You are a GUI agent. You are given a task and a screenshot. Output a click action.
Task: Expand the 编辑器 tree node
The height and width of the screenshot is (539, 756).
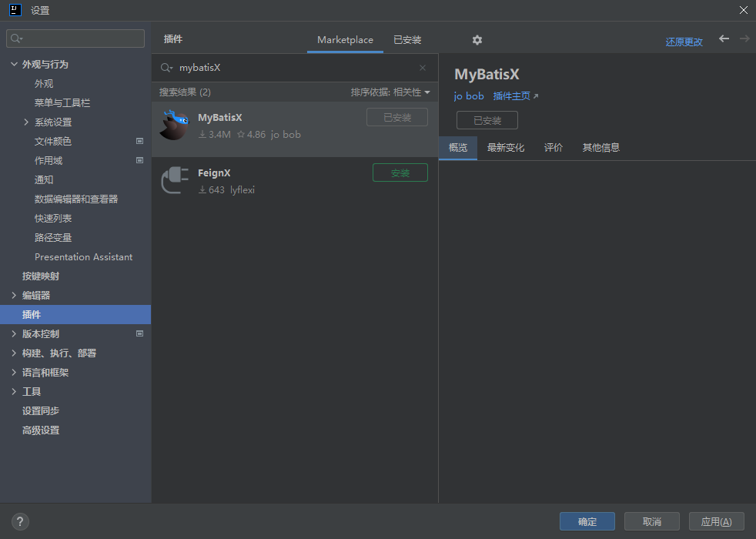click(14, 295)
